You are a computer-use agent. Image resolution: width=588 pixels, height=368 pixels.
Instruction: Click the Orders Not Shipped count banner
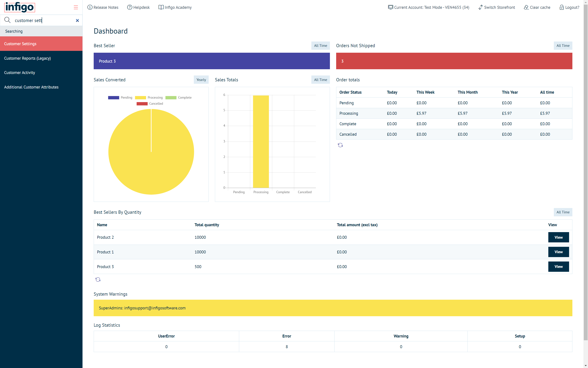(x=454, y=61)
